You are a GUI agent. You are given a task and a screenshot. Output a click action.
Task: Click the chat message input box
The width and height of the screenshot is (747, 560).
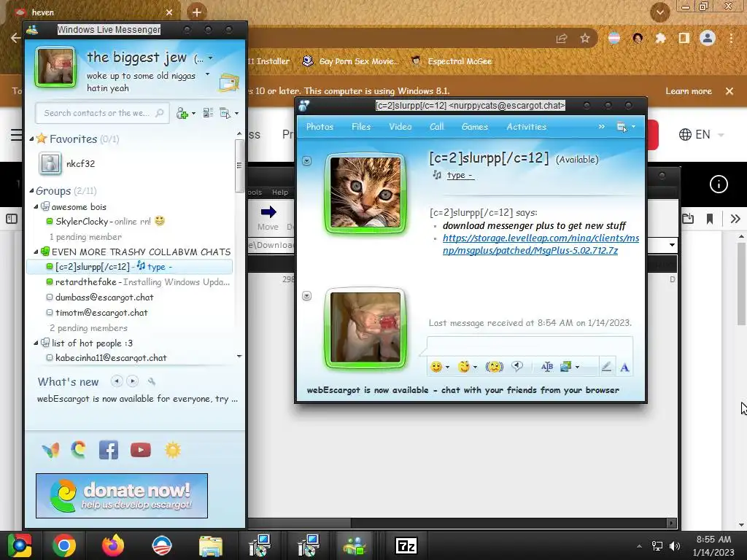(530, 345)
